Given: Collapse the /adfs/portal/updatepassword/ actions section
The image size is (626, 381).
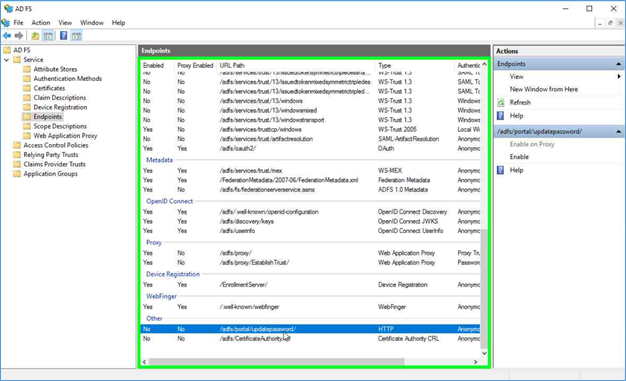Looking at the screenshot, I should (x=618, y=131).
